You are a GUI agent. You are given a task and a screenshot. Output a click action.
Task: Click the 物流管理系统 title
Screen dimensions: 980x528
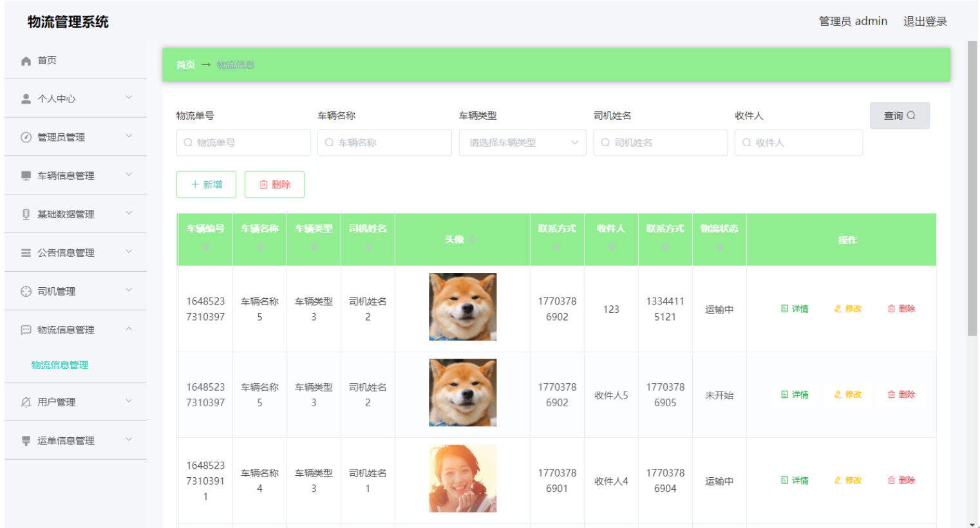click(x=68, y=22)
